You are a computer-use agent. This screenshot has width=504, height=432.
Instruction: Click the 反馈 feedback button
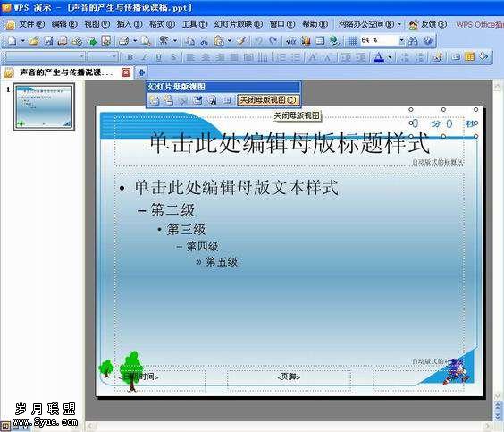coord(427,24)
